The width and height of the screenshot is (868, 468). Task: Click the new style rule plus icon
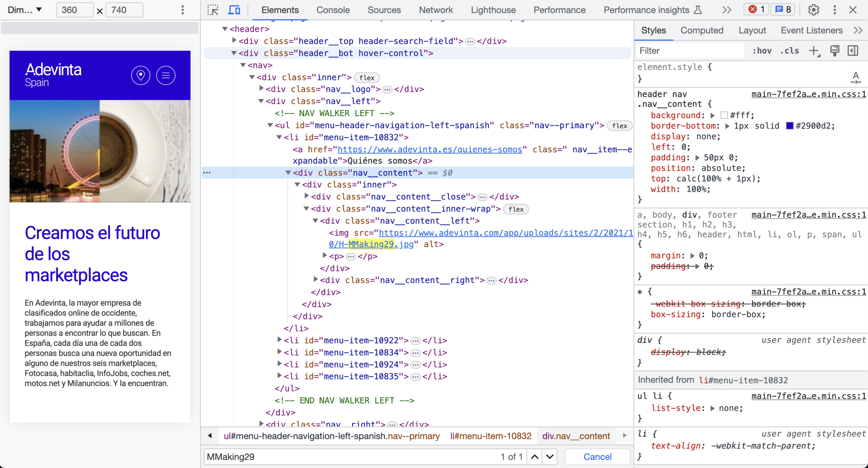coord(813,51)
